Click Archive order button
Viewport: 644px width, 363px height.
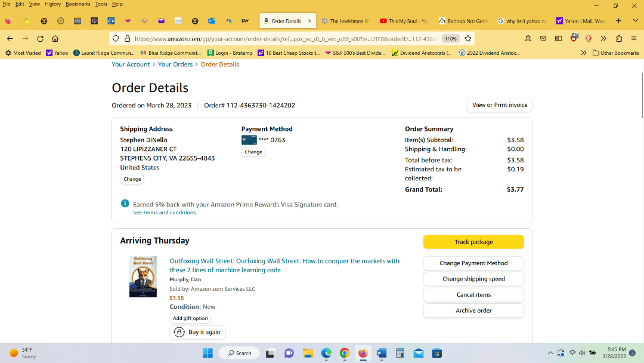tap(473, 310)
